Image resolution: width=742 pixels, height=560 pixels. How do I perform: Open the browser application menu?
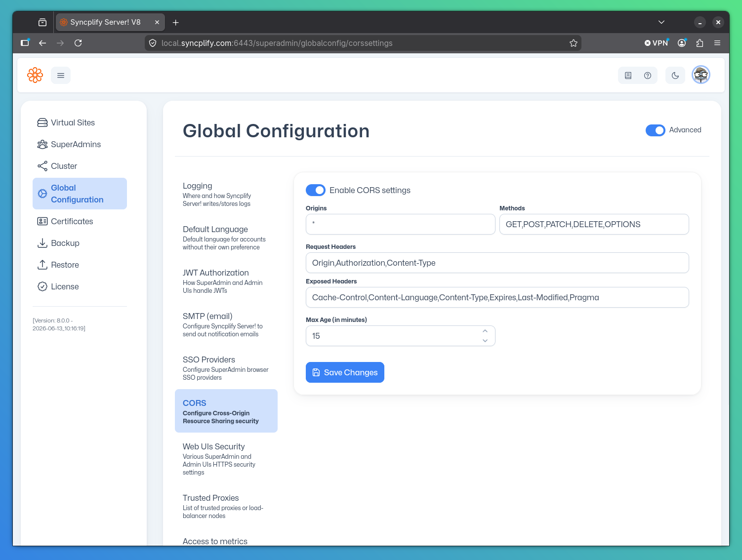[717, 43]
